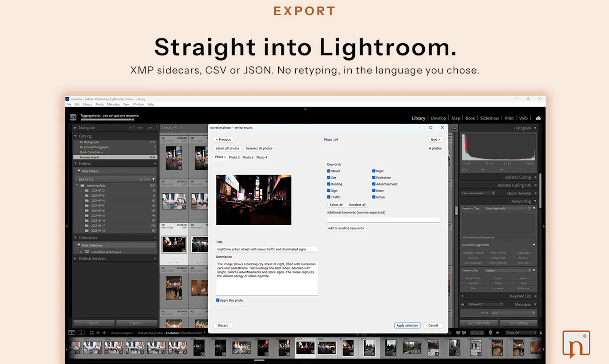Collapse the left panel group arrow

click(67, 226)
